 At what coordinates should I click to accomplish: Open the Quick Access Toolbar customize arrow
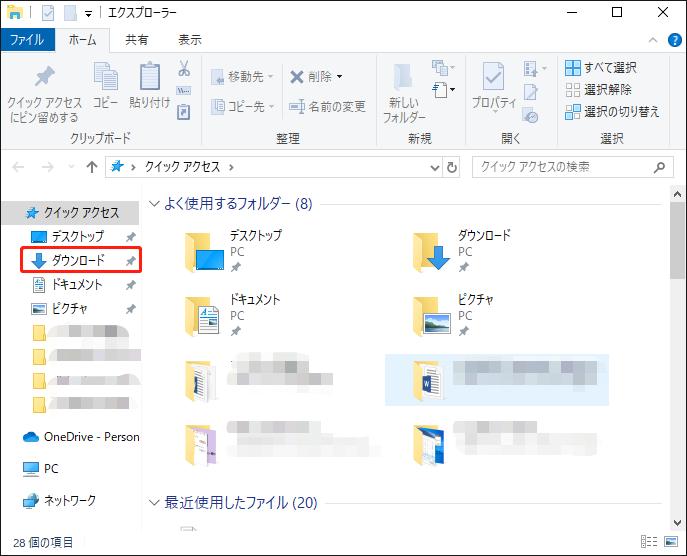(89, 14)
